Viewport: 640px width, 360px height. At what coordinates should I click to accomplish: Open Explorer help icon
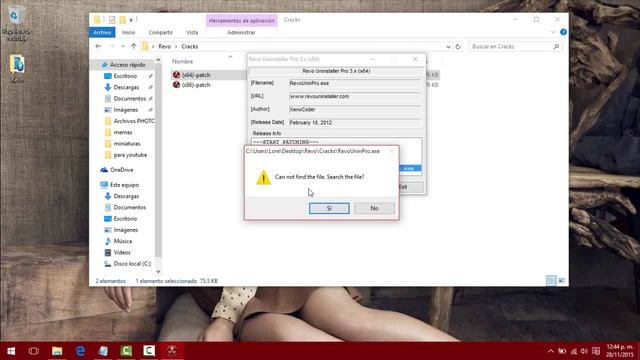pyautogui.click(x=563, y=32)
